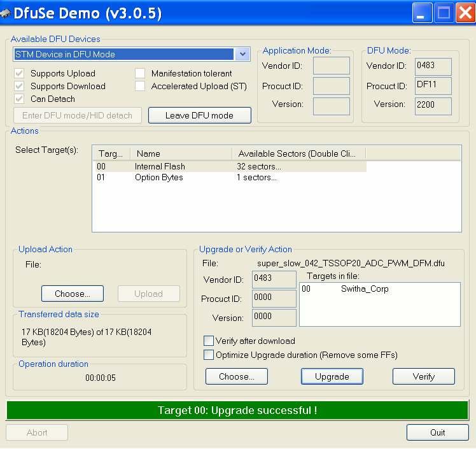Click the Upgrade button

click(332, 376)
